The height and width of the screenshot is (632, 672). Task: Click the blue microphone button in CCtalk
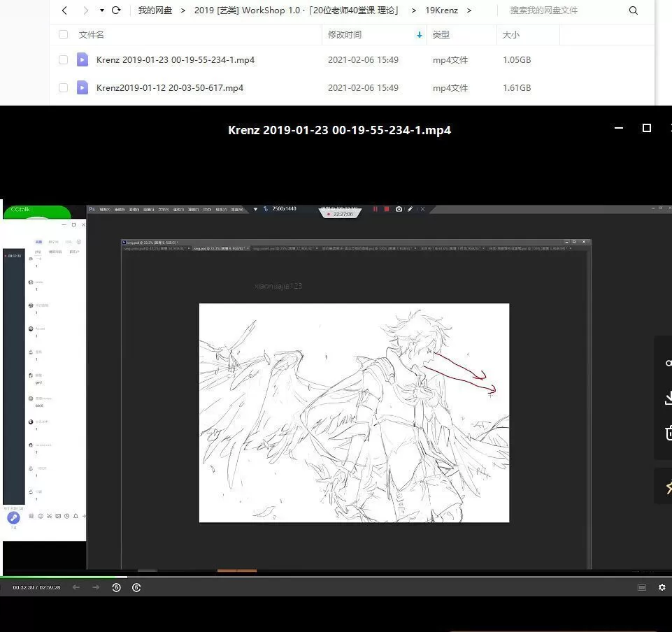13,517
